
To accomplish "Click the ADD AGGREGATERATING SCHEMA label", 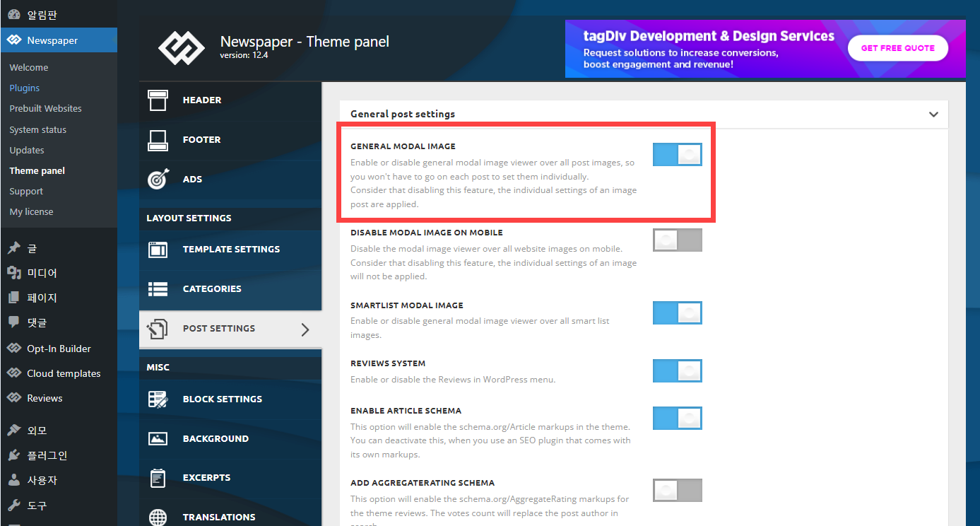I will point(423,483).
